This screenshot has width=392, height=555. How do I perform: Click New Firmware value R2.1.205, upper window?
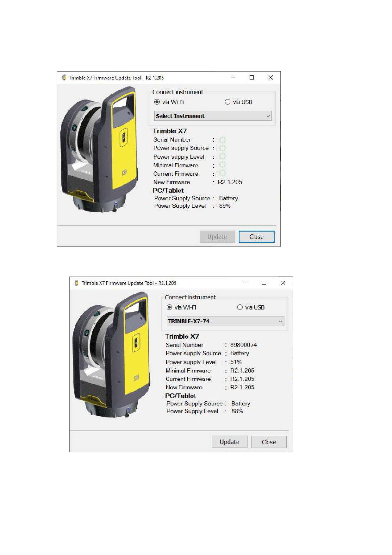tap(230, 182)
